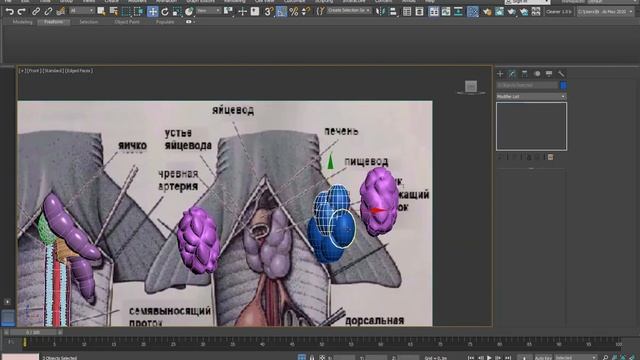Toggle the Angle Snap button

(x=282, y=11)
